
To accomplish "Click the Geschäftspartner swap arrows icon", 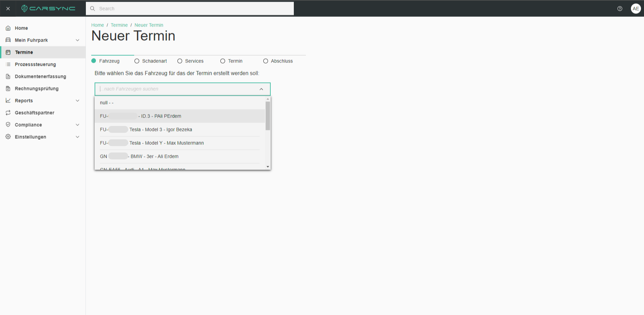I will [8, 113].
